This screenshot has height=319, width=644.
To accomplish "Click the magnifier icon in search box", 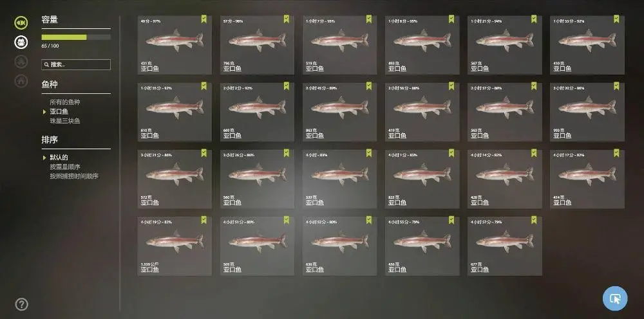I will coord(46,65).
